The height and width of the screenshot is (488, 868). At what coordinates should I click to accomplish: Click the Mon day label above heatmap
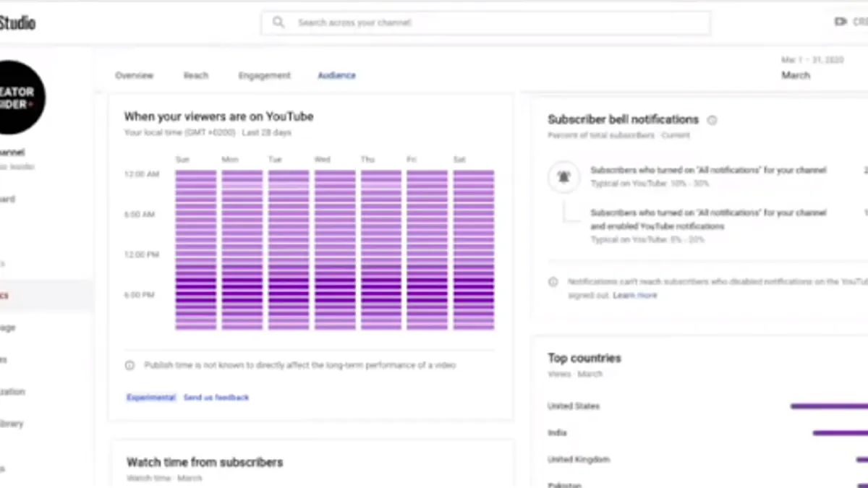coord(229,159)
